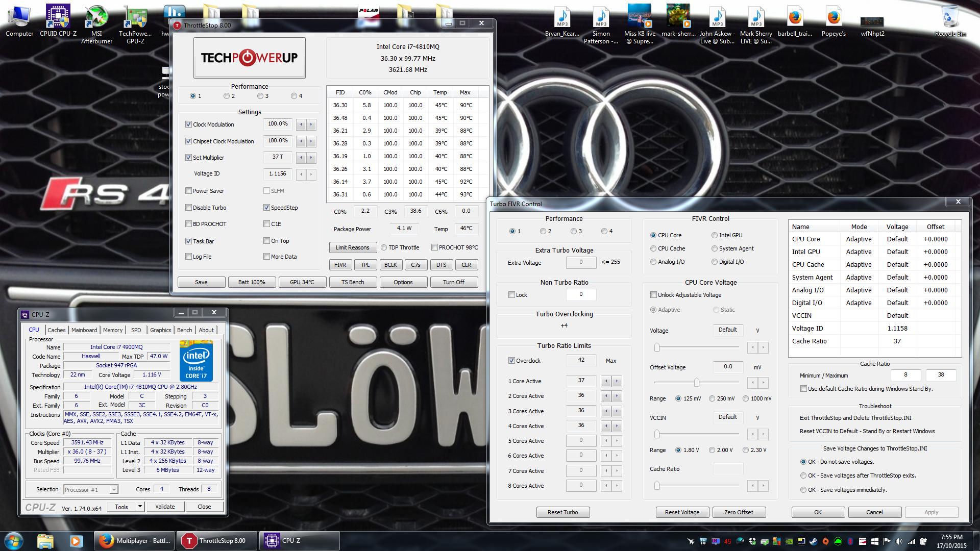This screenshot has width=980, height=551.
Task: Click Cache Ratio maximum field showing 38
Action: coord(941,375)
